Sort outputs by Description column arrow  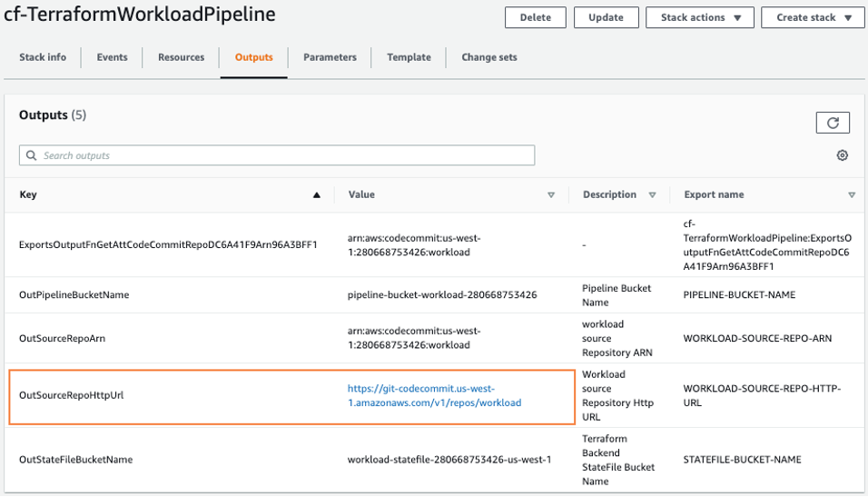[x=652, y=194]
